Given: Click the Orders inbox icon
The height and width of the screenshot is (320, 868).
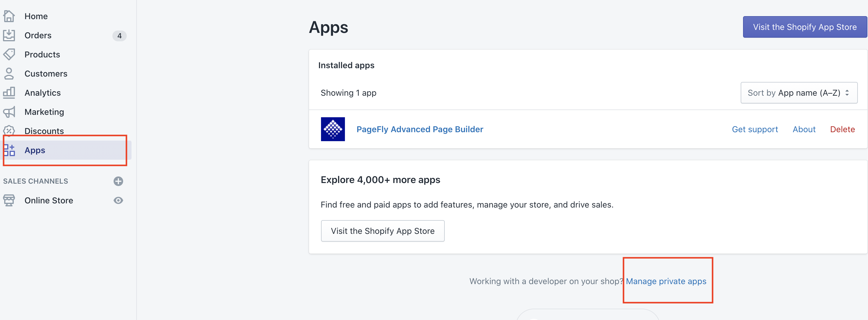Looking at the screenshot, I should click(9, 35).
